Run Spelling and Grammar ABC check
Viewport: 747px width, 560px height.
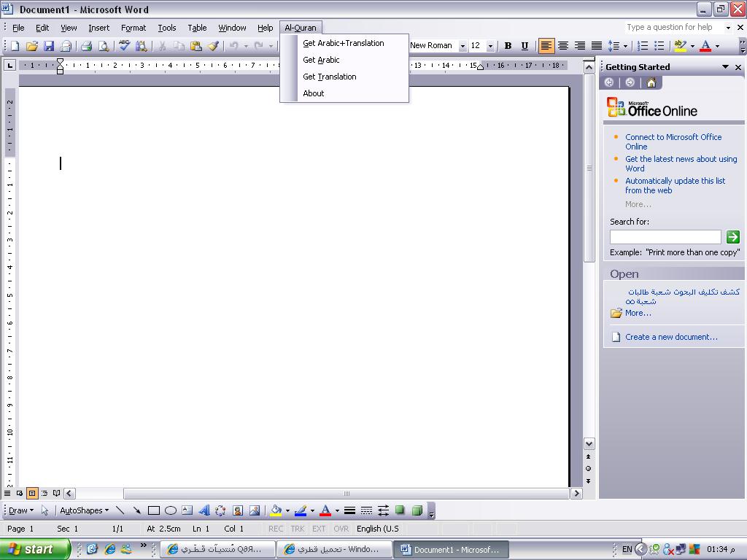(x=124, y=46)
